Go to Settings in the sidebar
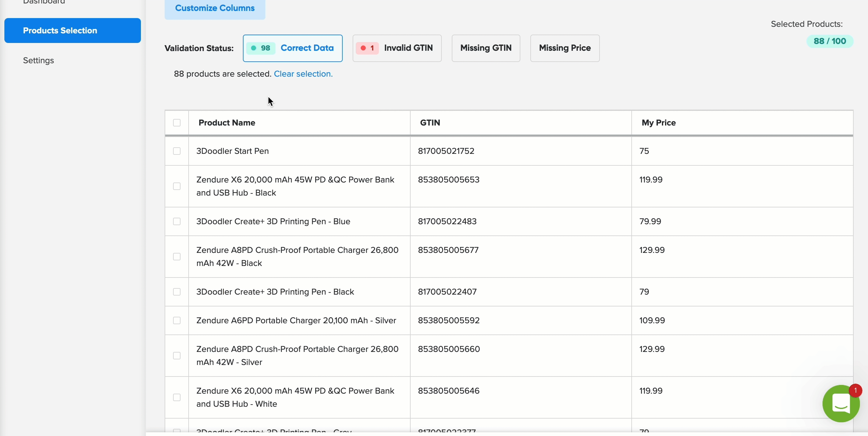Image resolution: width=868 pixels, height=436 pixels. pyautogui.click(x=38, y=60)
